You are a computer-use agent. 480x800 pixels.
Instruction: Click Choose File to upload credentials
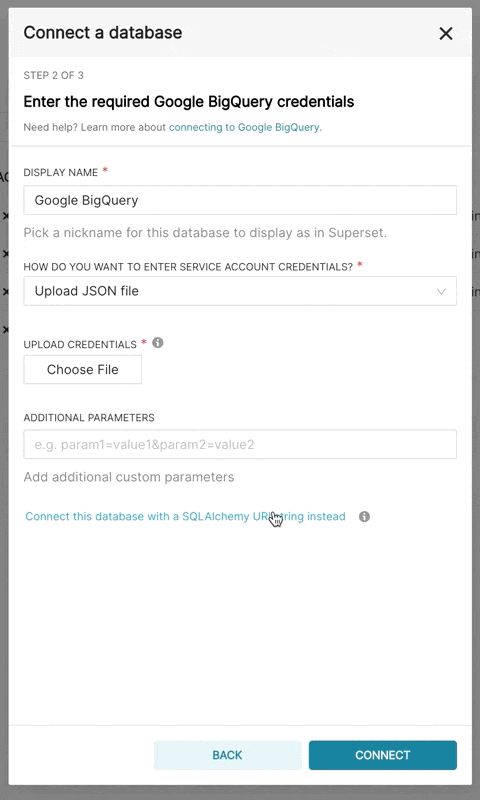pyautogui.click(x=83, y=369)
